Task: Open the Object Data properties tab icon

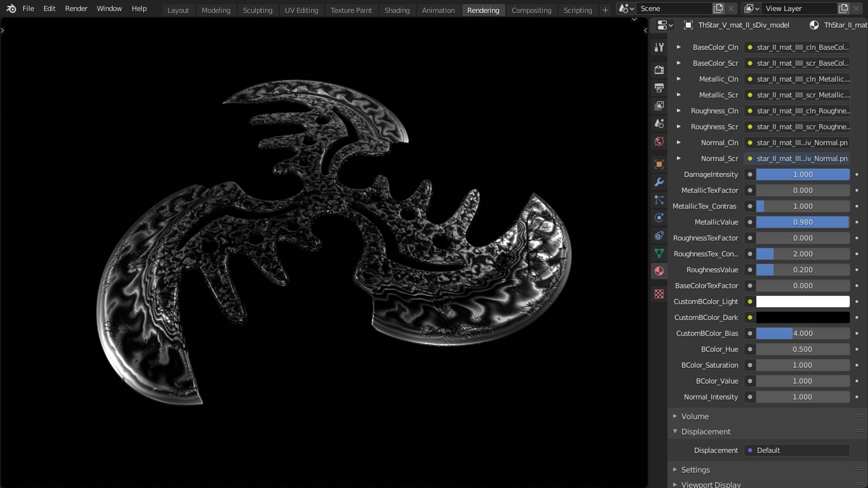Action: (x=659, y=253)
